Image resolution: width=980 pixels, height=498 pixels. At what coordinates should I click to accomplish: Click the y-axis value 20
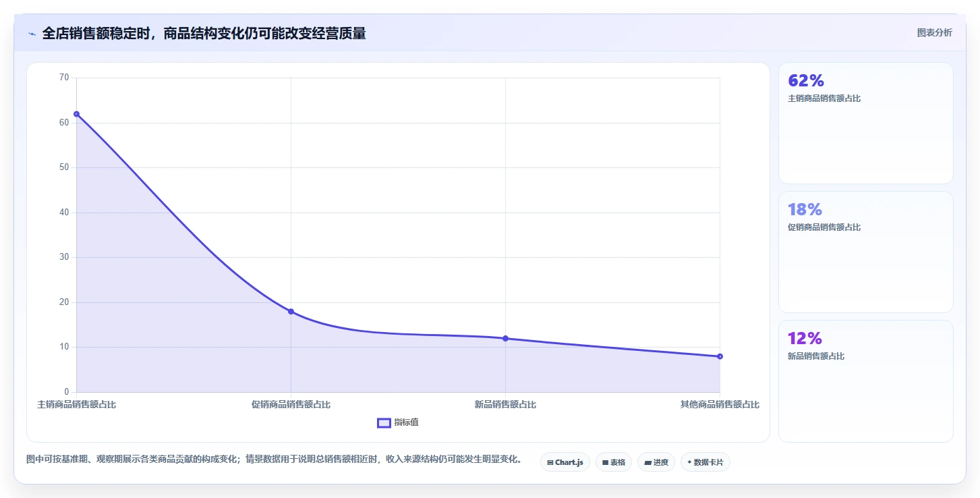pos(64,302)
